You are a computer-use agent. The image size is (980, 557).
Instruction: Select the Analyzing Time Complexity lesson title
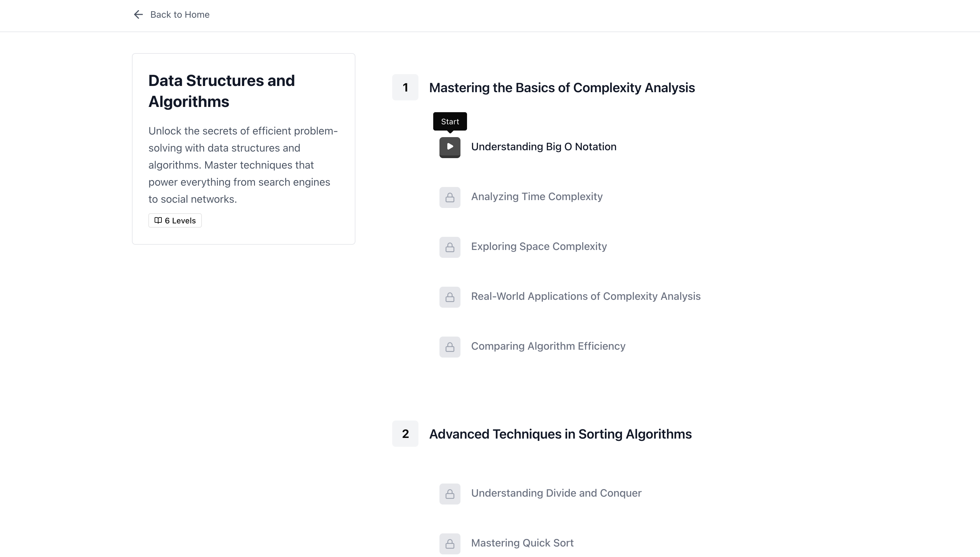coord(537,196)
